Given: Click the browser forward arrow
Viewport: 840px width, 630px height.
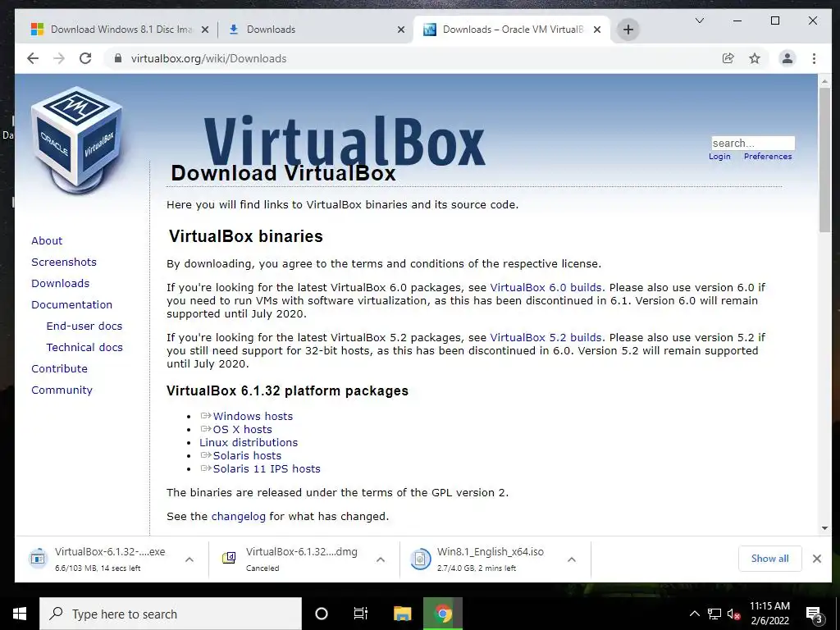Looking at the screenshot, I should tap(59, 58).
